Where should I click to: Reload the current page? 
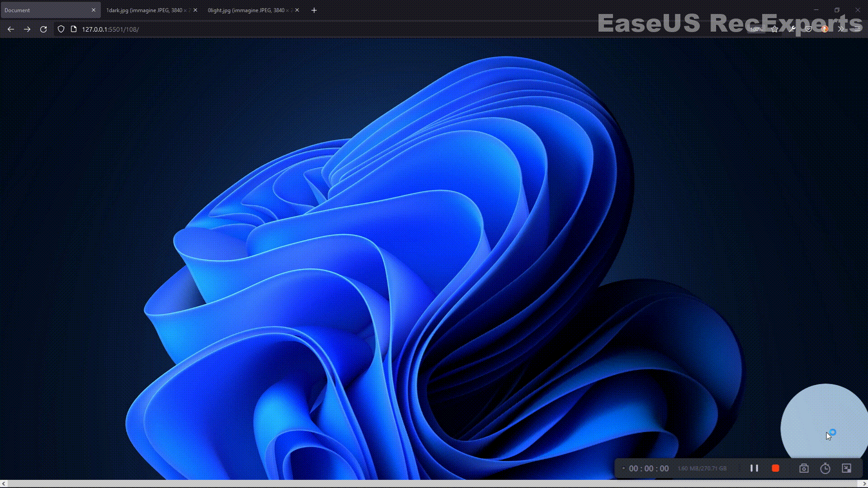(43, 29)
